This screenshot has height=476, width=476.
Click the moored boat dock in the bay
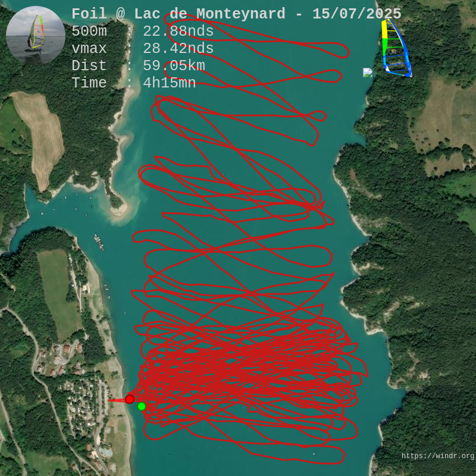click(99, 242)
